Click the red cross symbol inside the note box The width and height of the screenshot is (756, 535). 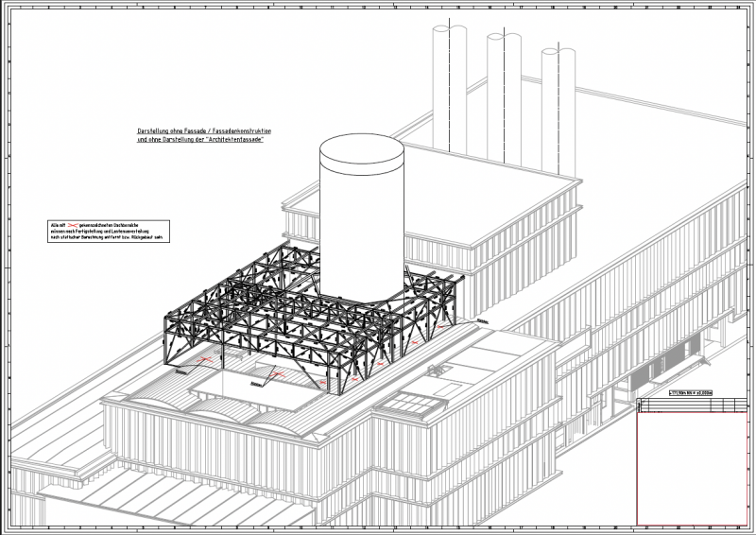tap(74, 224)
